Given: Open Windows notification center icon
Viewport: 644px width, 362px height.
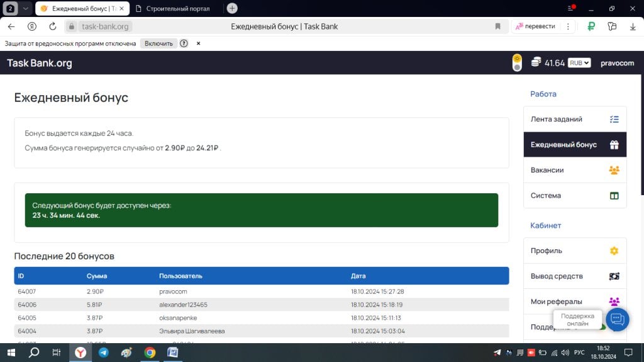Looking at the screenshot, I should pos(628,353).
